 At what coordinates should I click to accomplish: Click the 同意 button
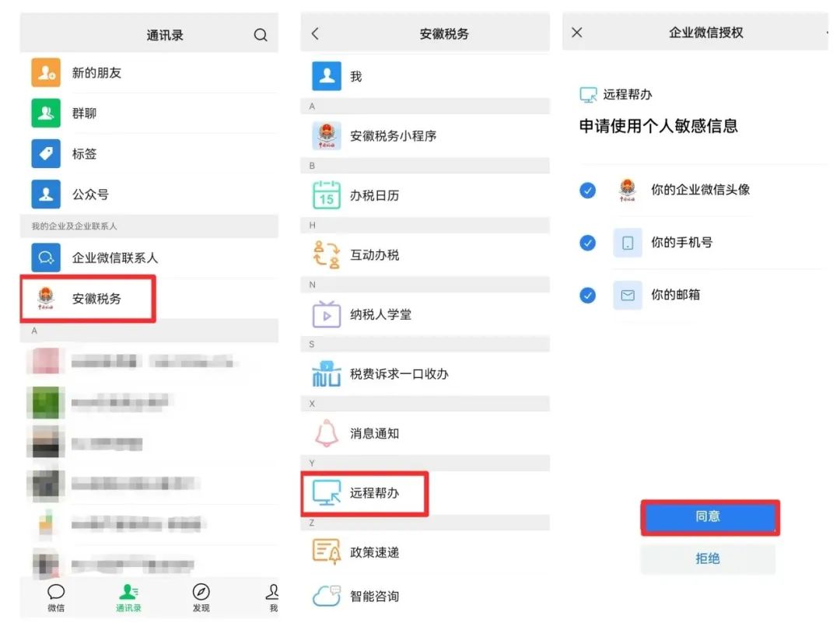(x=709, y=517)
